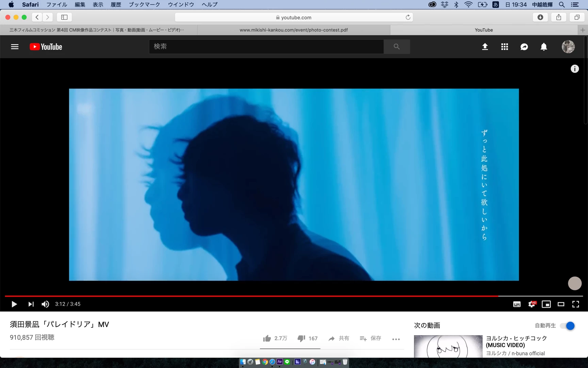The width and height of the screenshot is (588, 368).
Task: Open the YouTube notifications bell
Action: click(544, 47)
